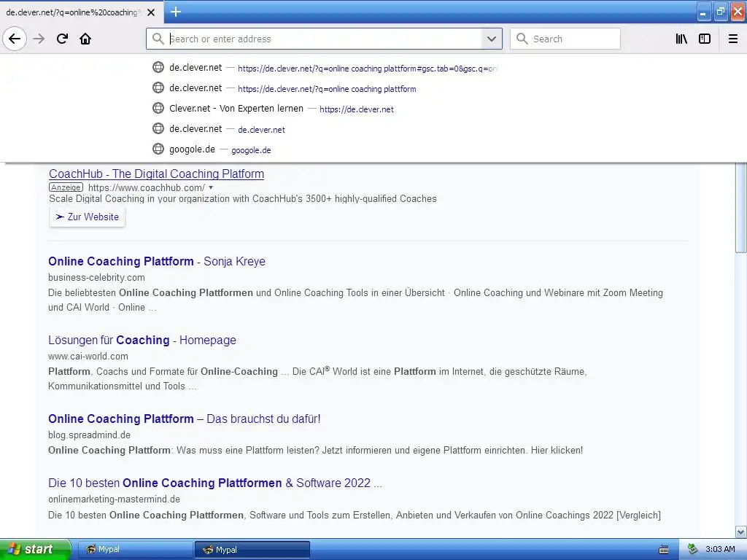Click the magnifier icon in address bar
Screen dimensions: 747x560
[158, 39]
